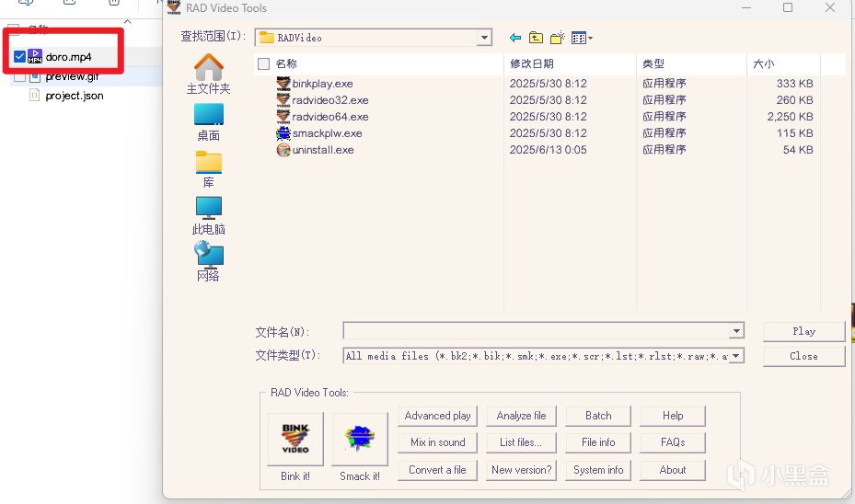The width and height of the screenshot is (855, 504).
Task: Create a new folder icon
Action: pos(558,38)
